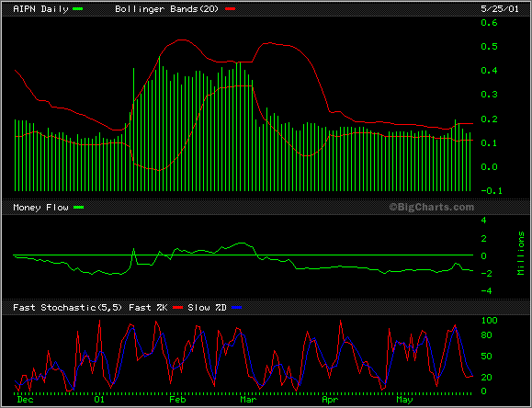Click the Money Flow panel title

click(x=40, y=207)
